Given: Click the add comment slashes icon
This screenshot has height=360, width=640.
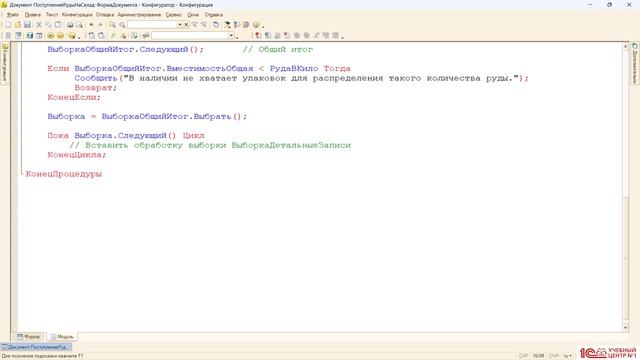Looking at the screenshot, I should 113,36.
